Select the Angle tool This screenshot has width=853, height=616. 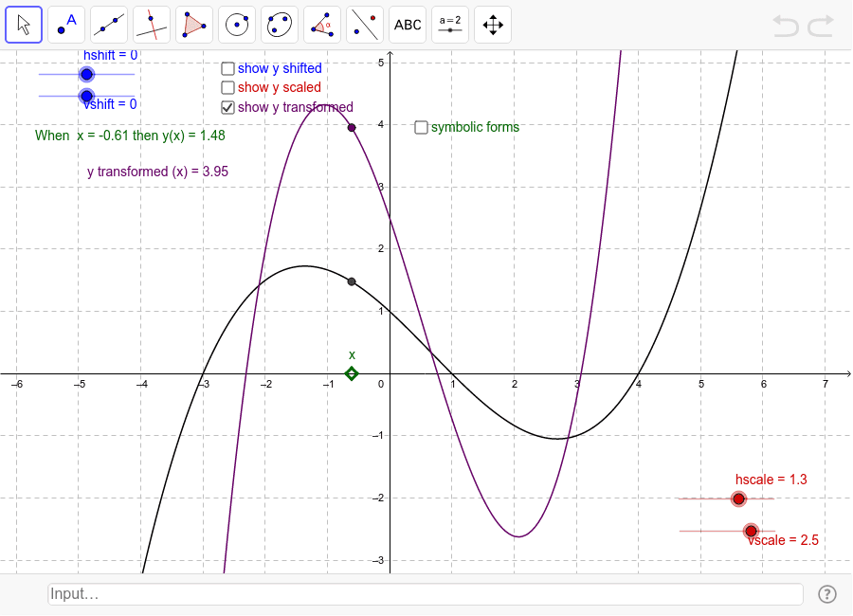[x=322, y=25]
